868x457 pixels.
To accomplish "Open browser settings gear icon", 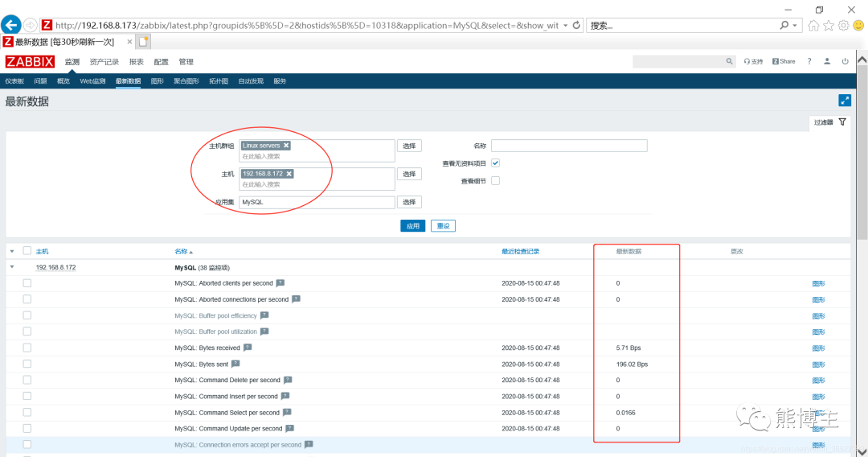I will click(x=843, y=26).
